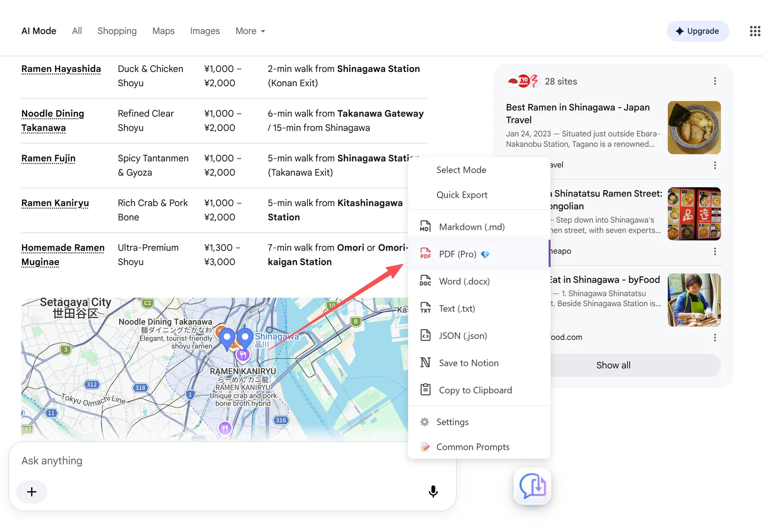The width and height of the screenshot is (763, 532).
Task: Click the Shinatatsu Ramen Street thumbnail
Action: [x=694, y=214]
